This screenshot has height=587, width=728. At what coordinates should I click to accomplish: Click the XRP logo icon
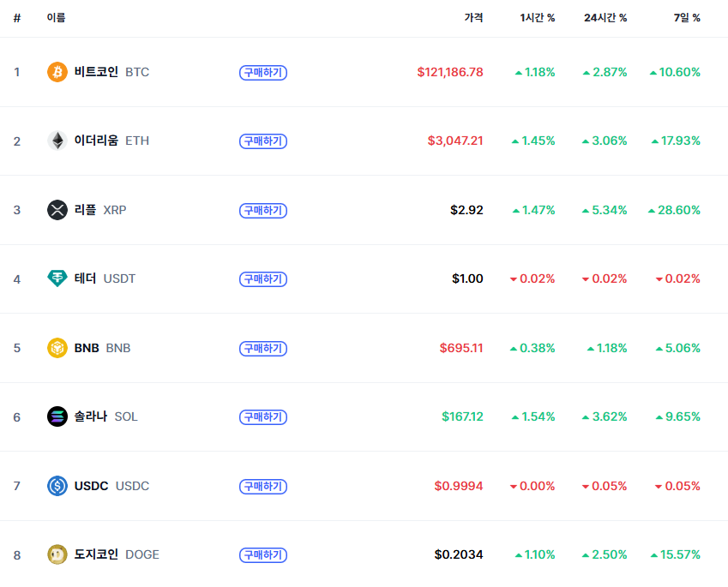point(57,210)
